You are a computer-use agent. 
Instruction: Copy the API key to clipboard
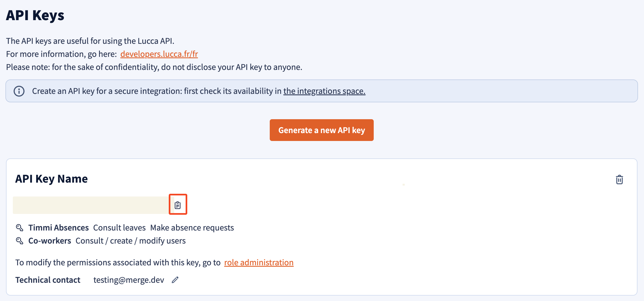coord(178,205)
